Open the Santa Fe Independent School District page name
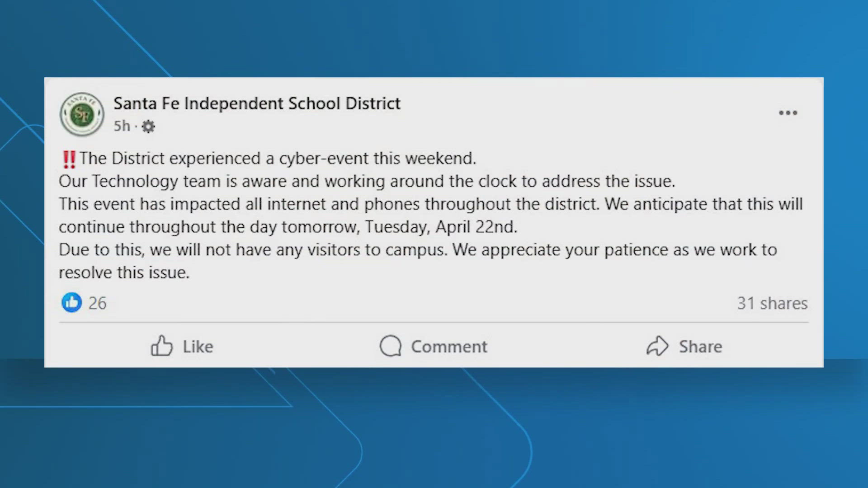This screenshot has width=868, height=488. pos(257,103)
